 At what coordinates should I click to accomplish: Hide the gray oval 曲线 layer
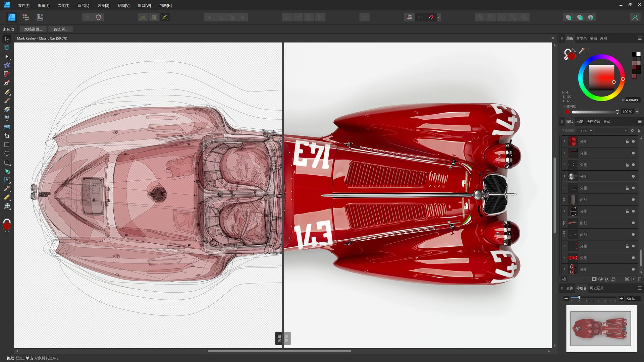point(633,200)
